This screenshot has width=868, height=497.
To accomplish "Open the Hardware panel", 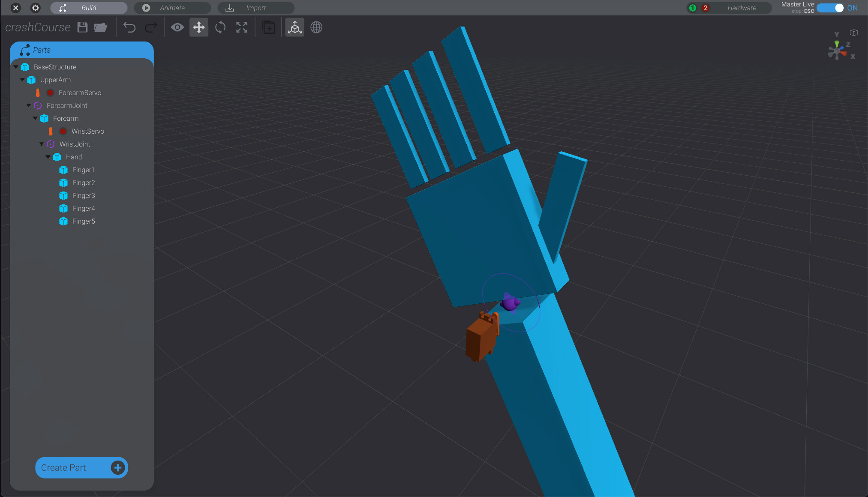I will pos(742,8).
